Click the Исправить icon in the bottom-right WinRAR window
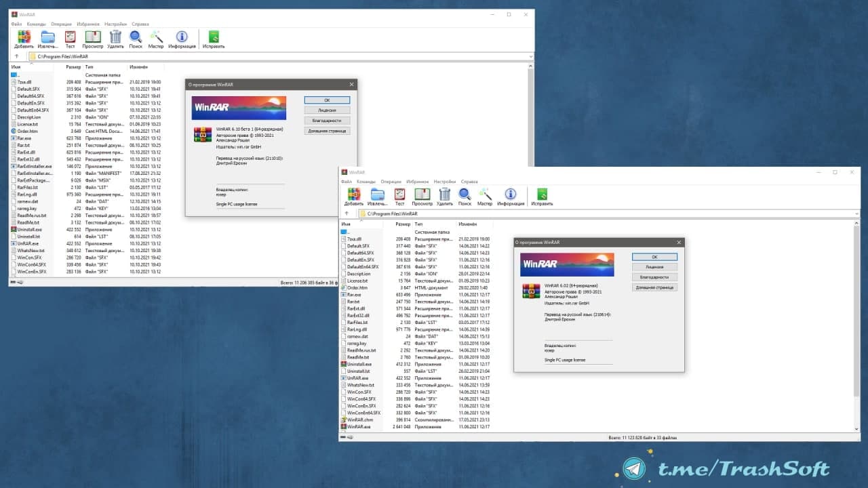Viewport: 868px width, 488px height. point(542,195)
